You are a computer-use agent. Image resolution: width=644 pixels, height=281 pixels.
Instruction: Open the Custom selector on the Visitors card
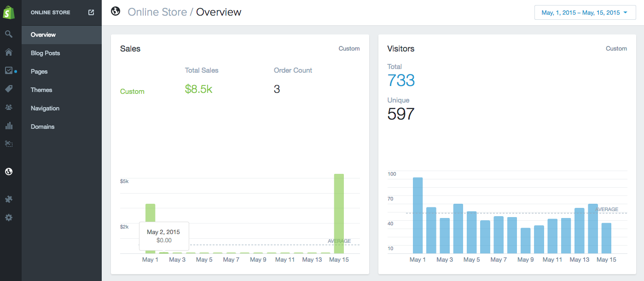616,48
